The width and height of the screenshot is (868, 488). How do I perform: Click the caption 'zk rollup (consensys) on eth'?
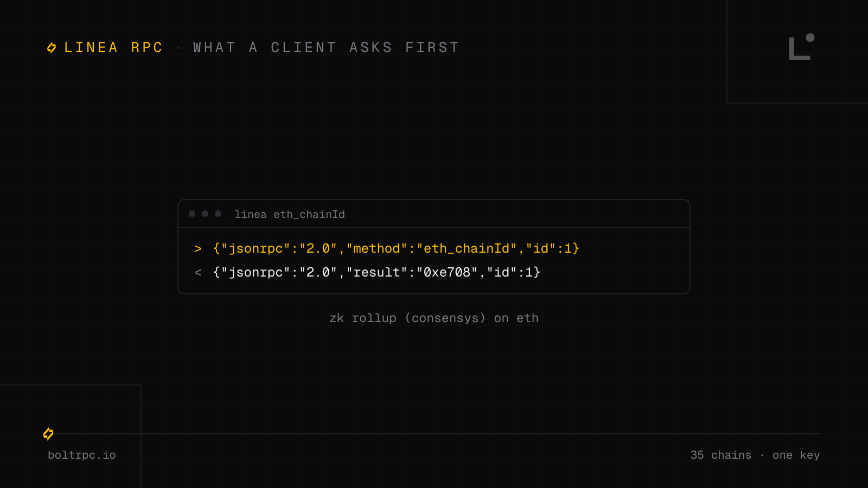(x=434, y=318)
